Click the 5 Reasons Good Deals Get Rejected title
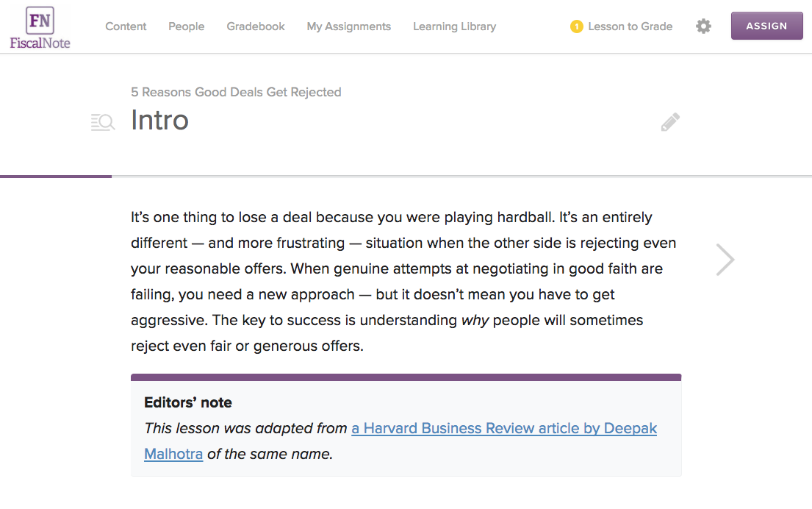This screenshot has height=509, width=812. point(236,92)
